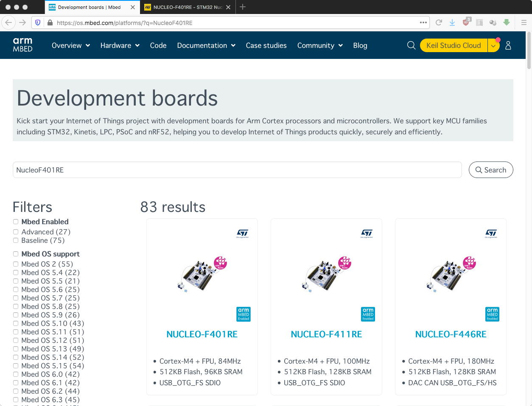532x406 pixels.
Task: Click the browser forward arrow
Action: pos(22,22)
